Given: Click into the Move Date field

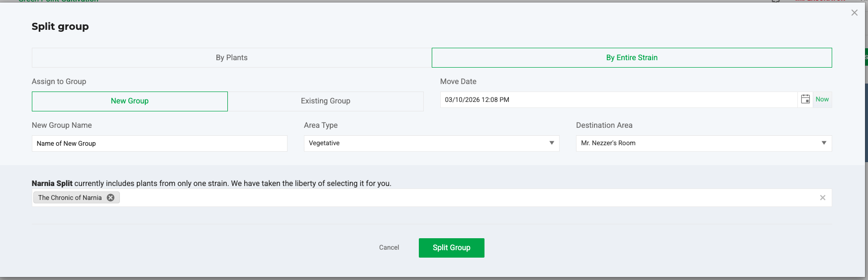Looking at the screenshot, I should click(617, 100).
